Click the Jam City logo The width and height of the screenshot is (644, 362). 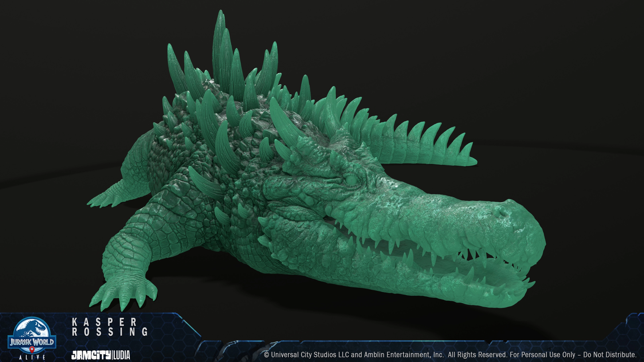tap(91, 355)
